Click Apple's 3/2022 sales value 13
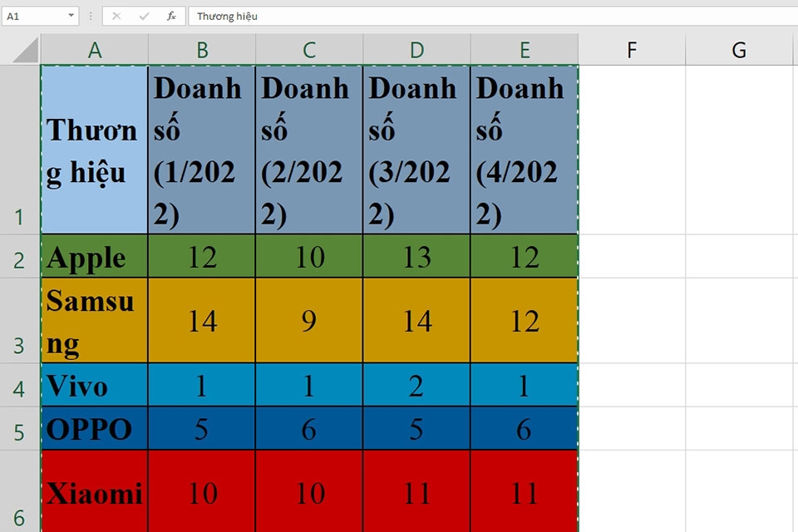Screen dimensions: 798x532 416,256
